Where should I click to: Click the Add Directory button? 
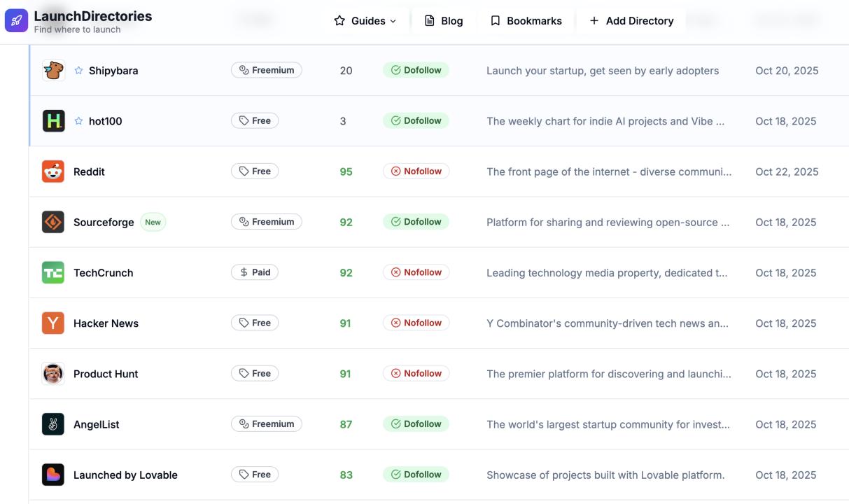[631, 21]
